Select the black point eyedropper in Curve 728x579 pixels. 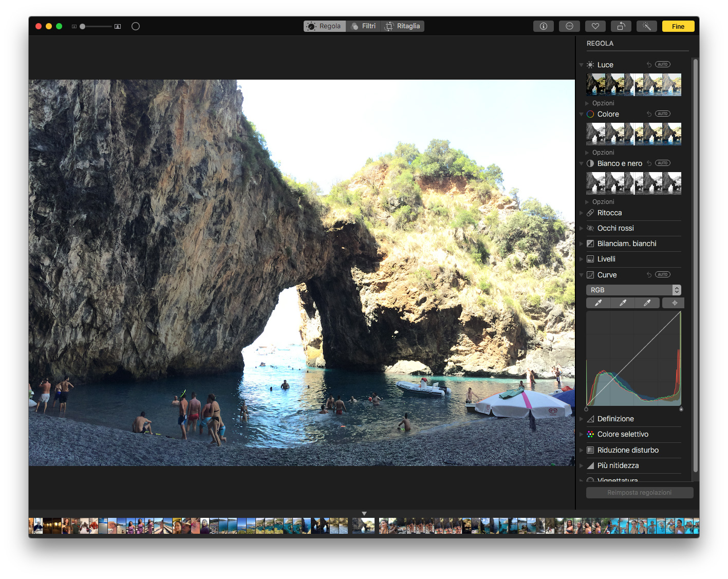(598, 303)
